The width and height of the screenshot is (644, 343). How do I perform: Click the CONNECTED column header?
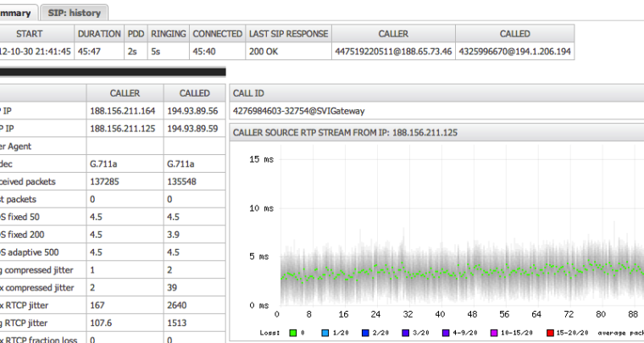point(217,34)
